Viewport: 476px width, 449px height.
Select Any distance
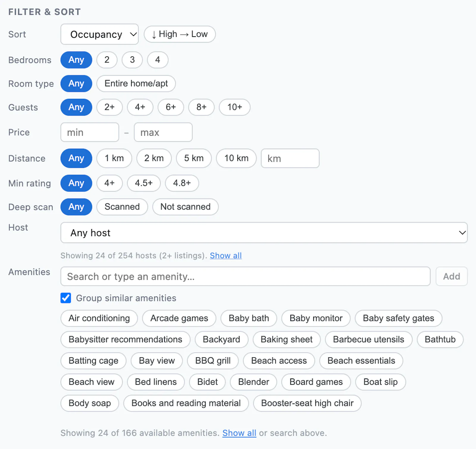76,158
